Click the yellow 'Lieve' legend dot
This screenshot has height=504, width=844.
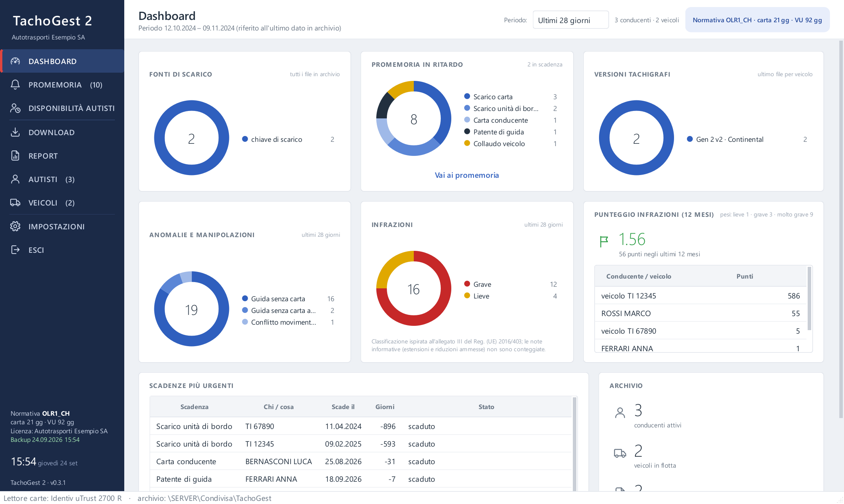coord(467,295)
